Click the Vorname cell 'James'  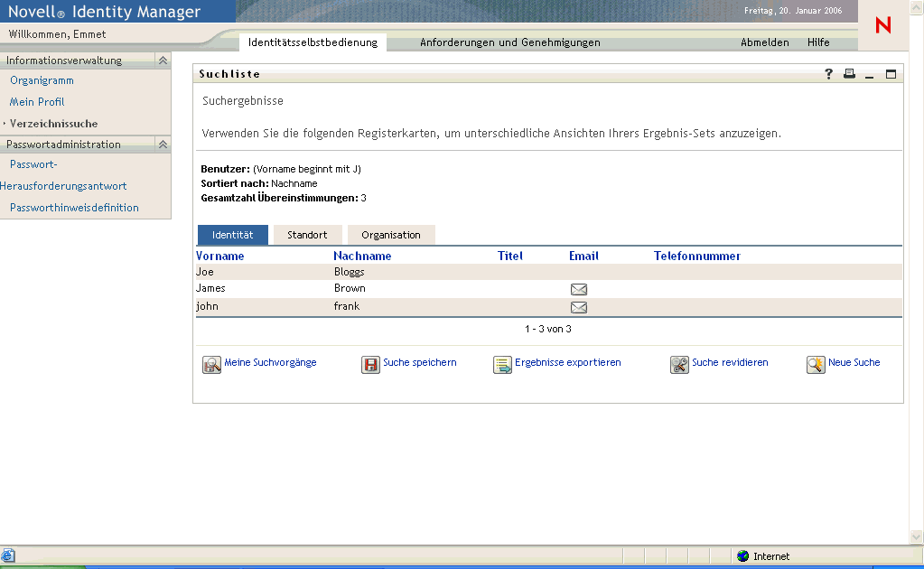(211, 288)
